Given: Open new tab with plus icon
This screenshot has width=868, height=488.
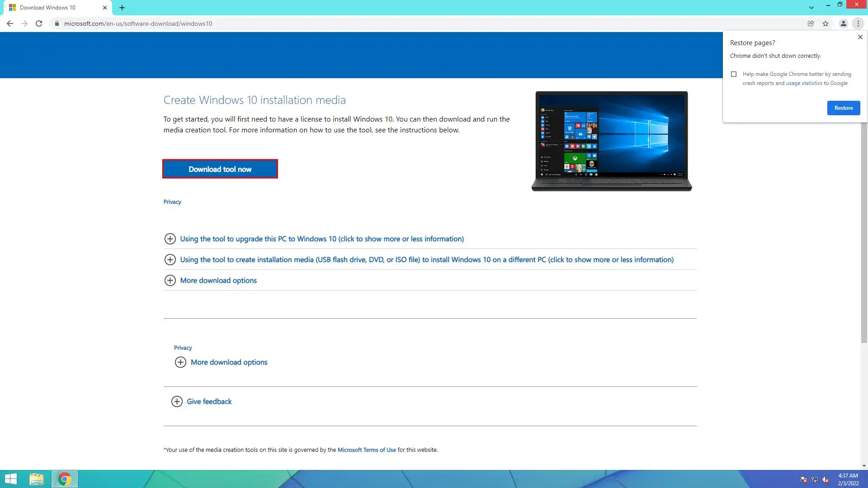Looking at the screenshot, I should click(x=122, y=8).
